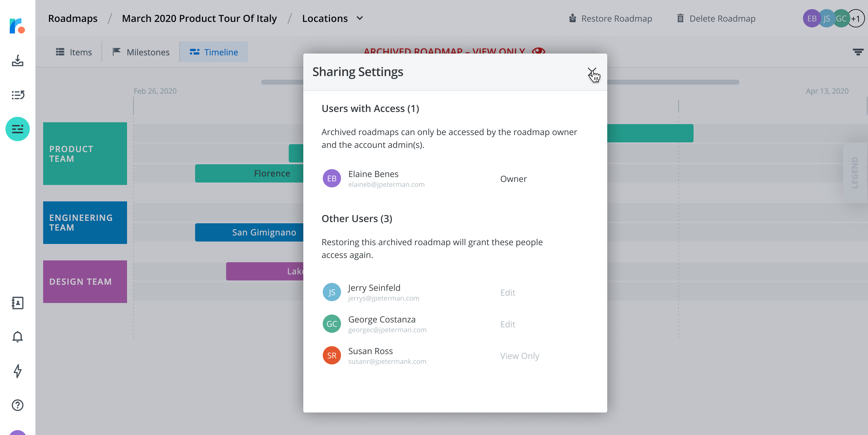Click the Feb 26, 2020 date label
868x435 pixels.
(x=155, y=91)
